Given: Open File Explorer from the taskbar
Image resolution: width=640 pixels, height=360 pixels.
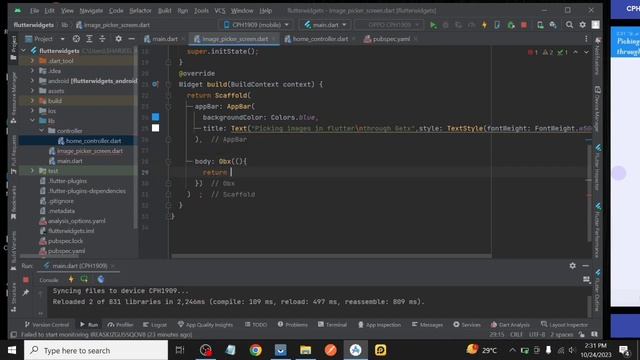Looking at the screenshot, I should click(x=305, y=350).
